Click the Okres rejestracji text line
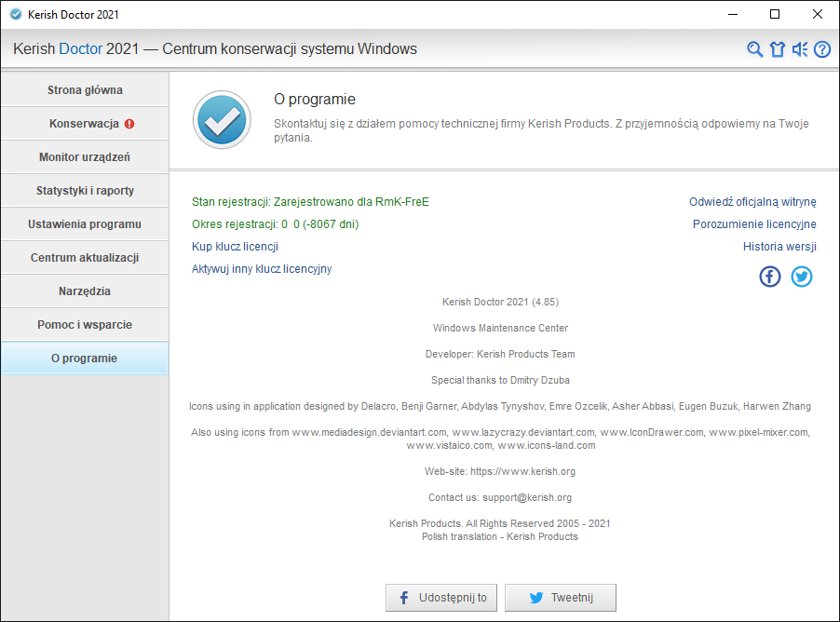Image resolution: width=840 pixels, height=622 pixels. 276,224
